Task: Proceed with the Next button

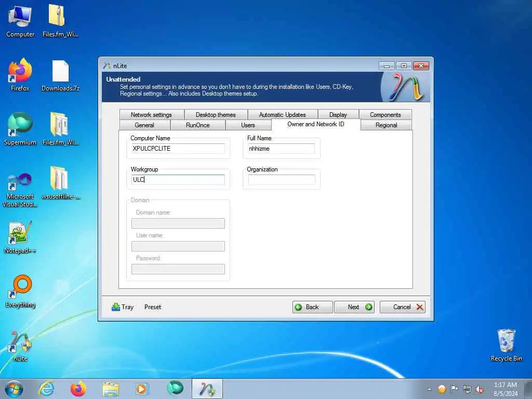Action: pyautogui.click(x=354, y=307)
